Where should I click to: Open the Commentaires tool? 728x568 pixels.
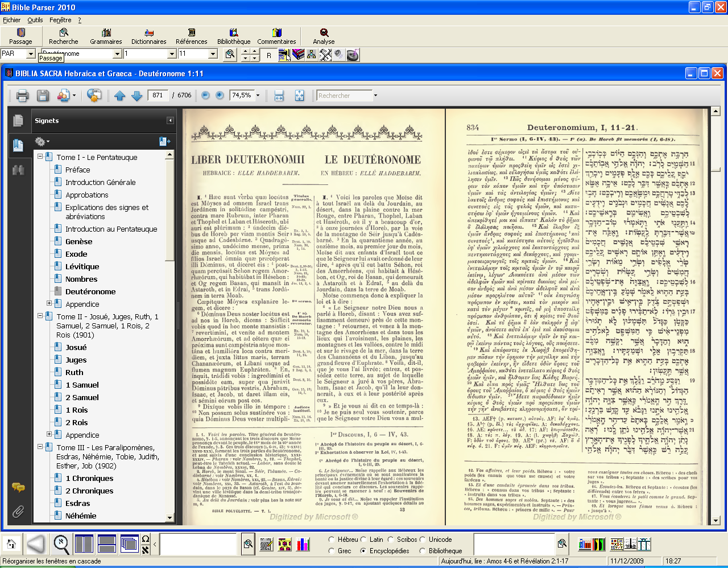tap(276, 36)
